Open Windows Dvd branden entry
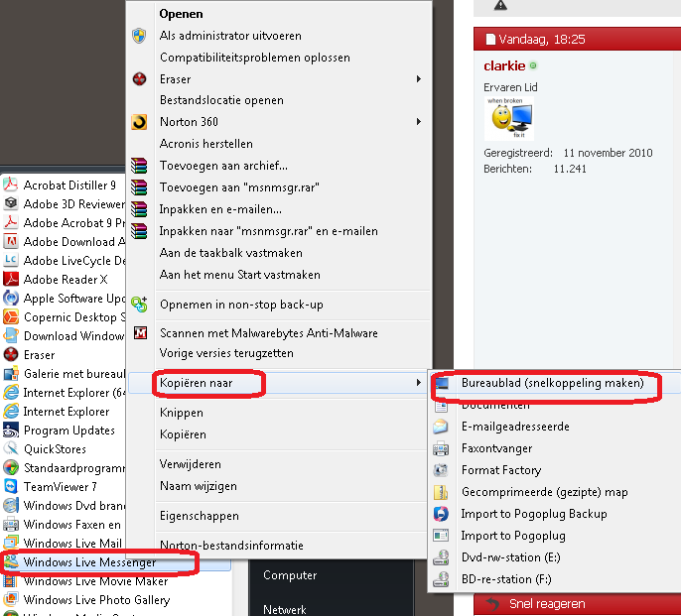 point(64,505)
